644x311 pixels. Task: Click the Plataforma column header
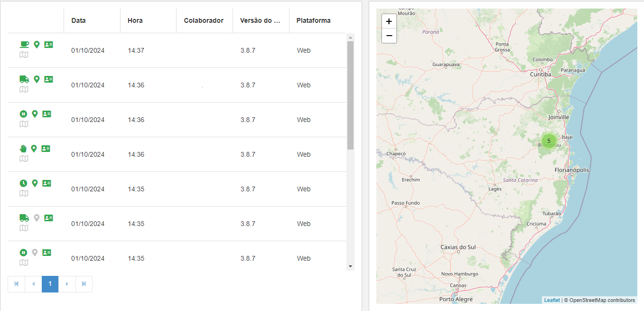(x=313, y=20)
